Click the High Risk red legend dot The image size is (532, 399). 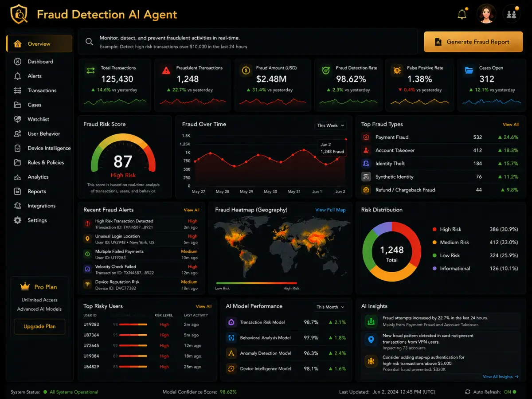point(434,229)
